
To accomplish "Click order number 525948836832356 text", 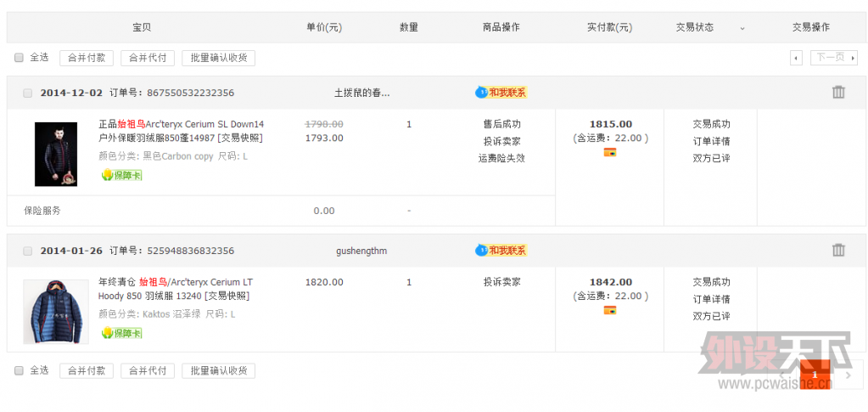I will (190, 251).
